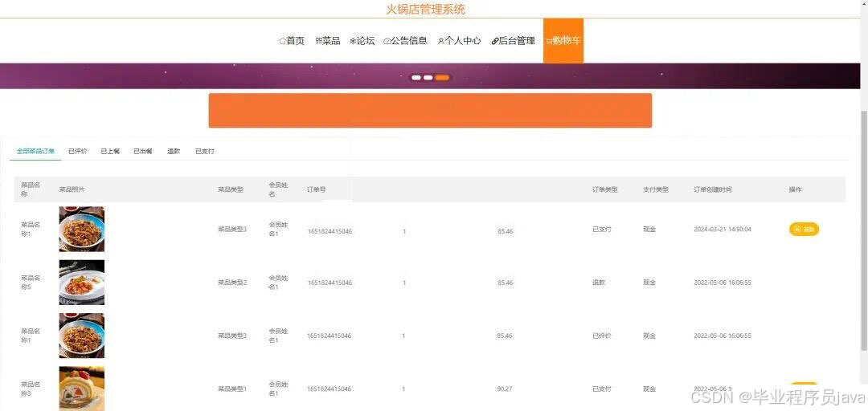Open the 菜品名称5 dish photo
Image resolution: width=868 pixels, height=411 pixels.
coord(81,282)
